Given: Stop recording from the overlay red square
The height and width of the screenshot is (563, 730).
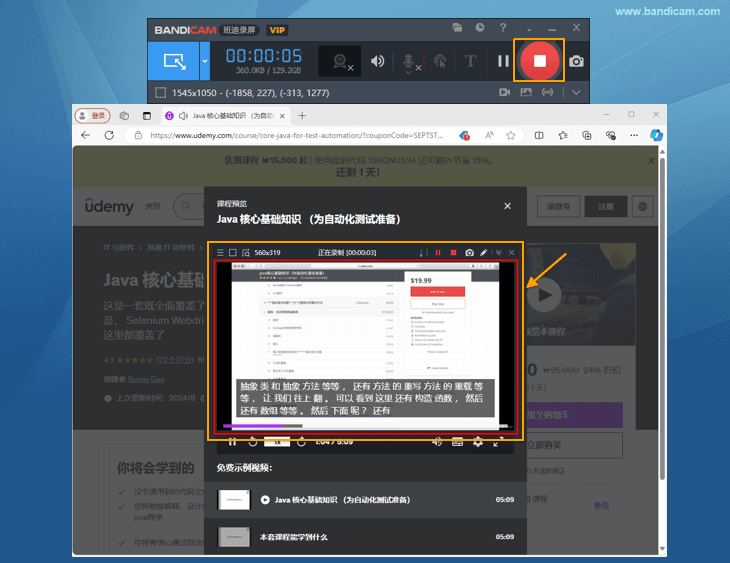Looking at the screenshot, I should (453, 252).
